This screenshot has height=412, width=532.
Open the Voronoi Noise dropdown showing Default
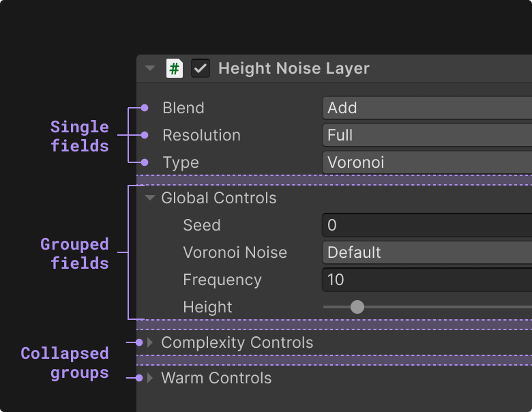coord(427,252)
